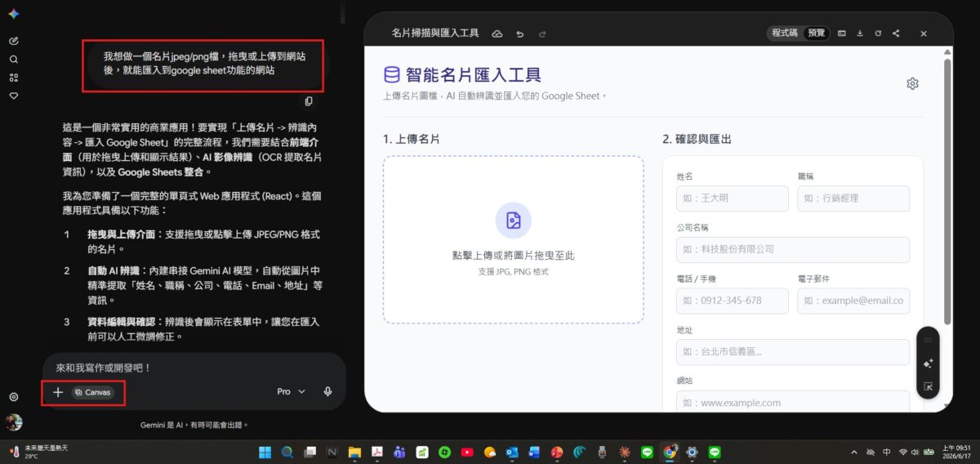This screenshot has height=464, width=980.
Task: Click the Gemini 是 AI disclaimer text
Action: [x=194, y=425]
